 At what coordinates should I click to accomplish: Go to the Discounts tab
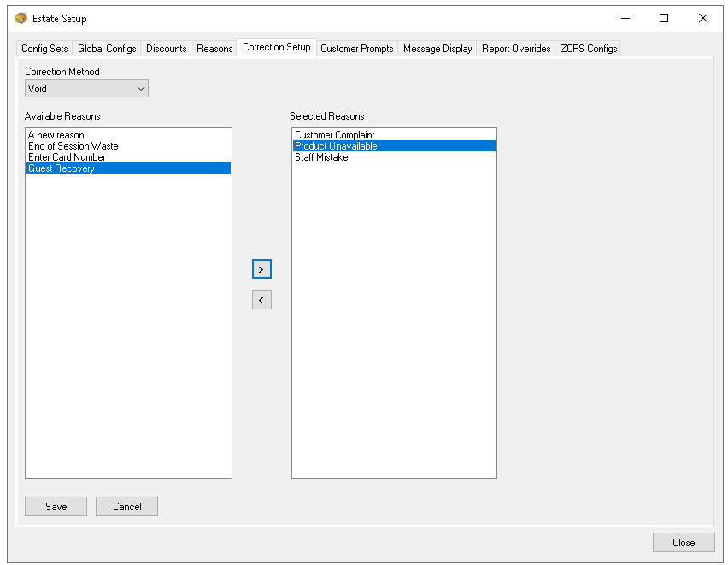pyautogui.click(x=166, y=49)
